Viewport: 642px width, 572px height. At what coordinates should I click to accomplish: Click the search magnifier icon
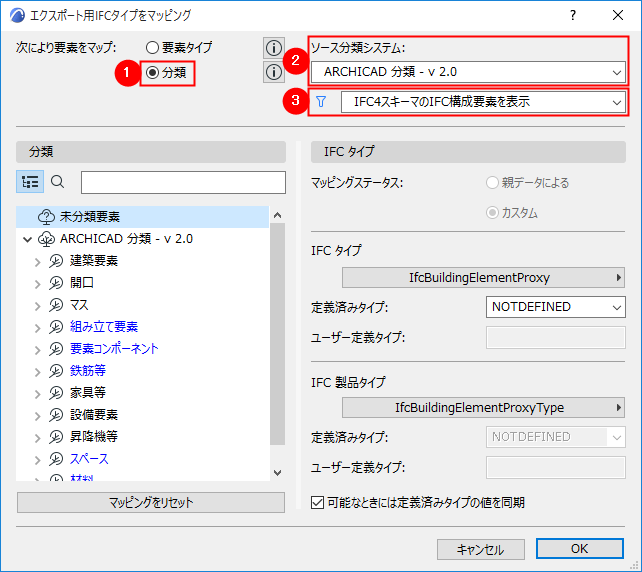point(57,181)
